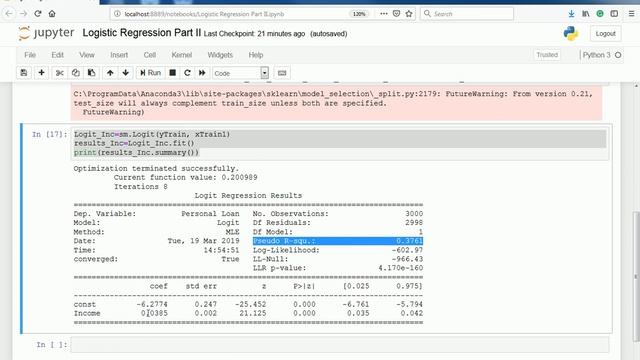Click the Logout button
Viewport: 640px width, 360px height.
(x=605, y=33)
